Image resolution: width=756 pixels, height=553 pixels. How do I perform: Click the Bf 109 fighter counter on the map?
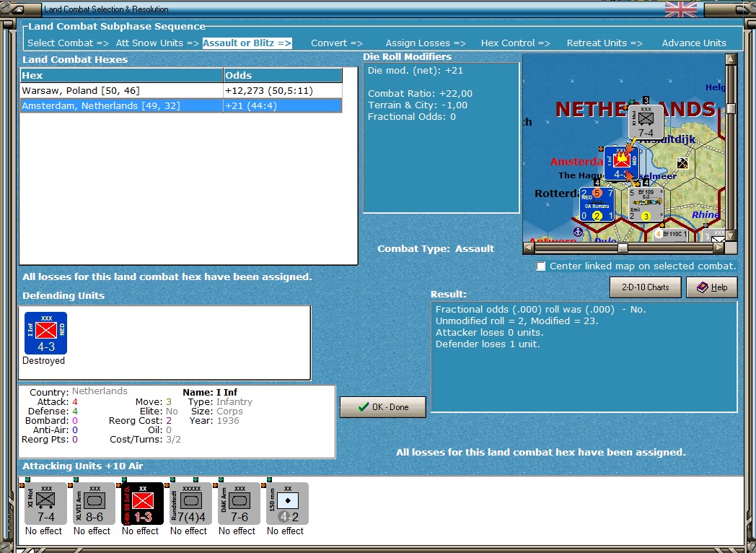[x=646, y=204]
